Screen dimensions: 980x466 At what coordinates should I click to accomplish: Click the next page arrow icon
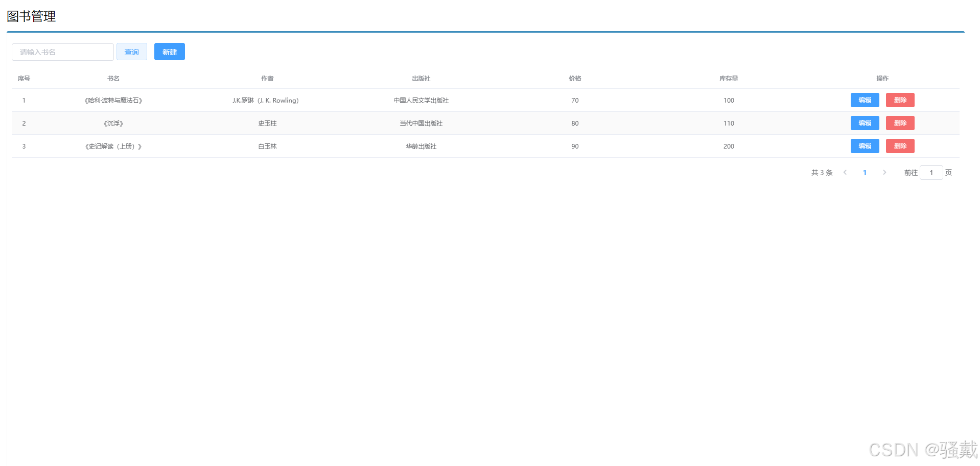(884, 173)
